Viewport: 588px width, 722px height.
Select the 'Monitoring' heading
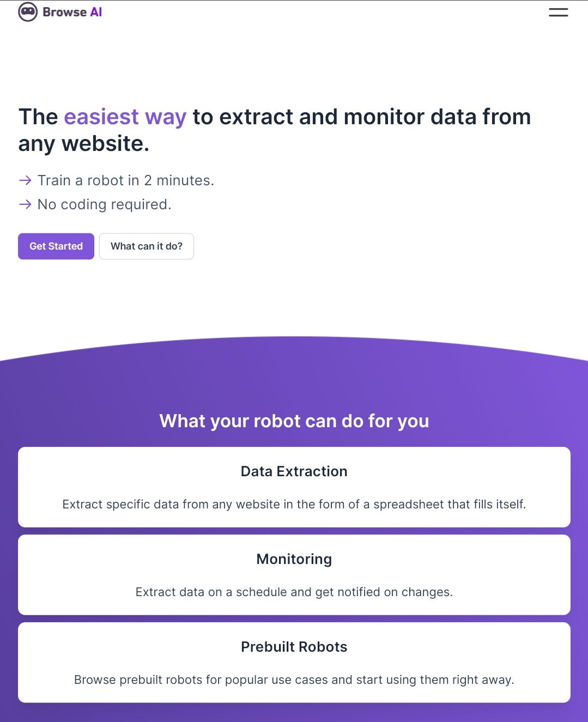point(294,559)
